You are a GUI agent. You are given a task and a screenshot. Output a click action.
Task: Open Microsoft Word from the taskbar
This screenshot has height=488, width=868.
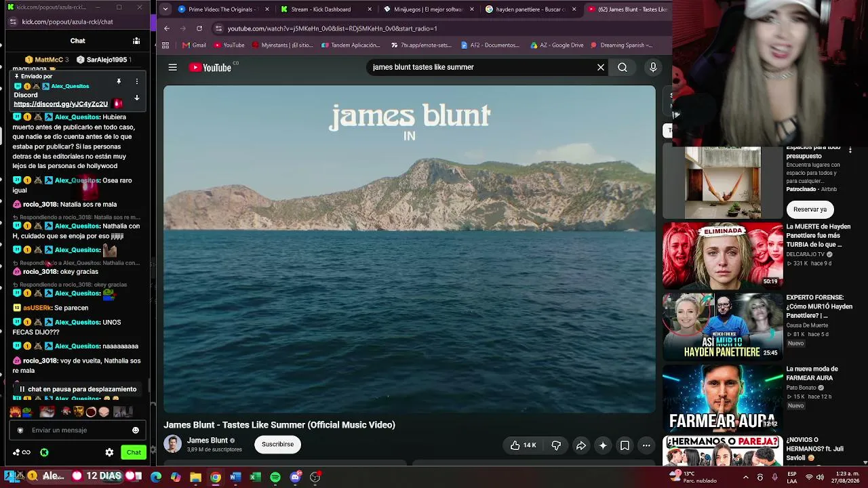pos(235,477)
